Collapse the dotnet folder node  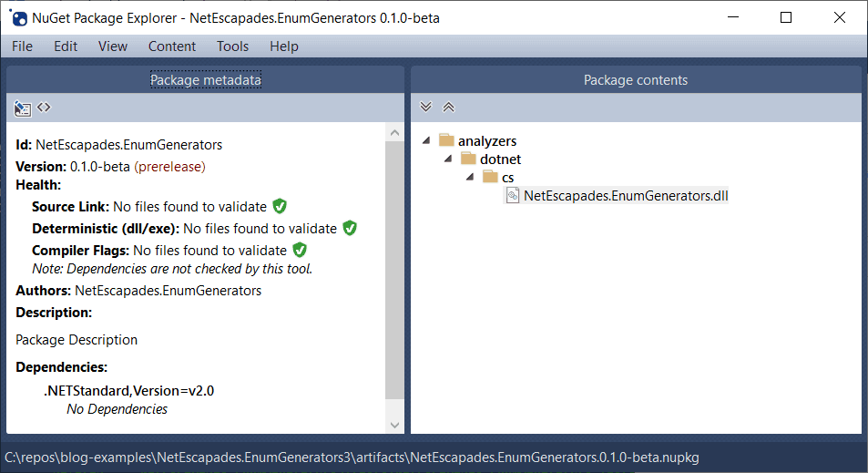pos(448,159)
